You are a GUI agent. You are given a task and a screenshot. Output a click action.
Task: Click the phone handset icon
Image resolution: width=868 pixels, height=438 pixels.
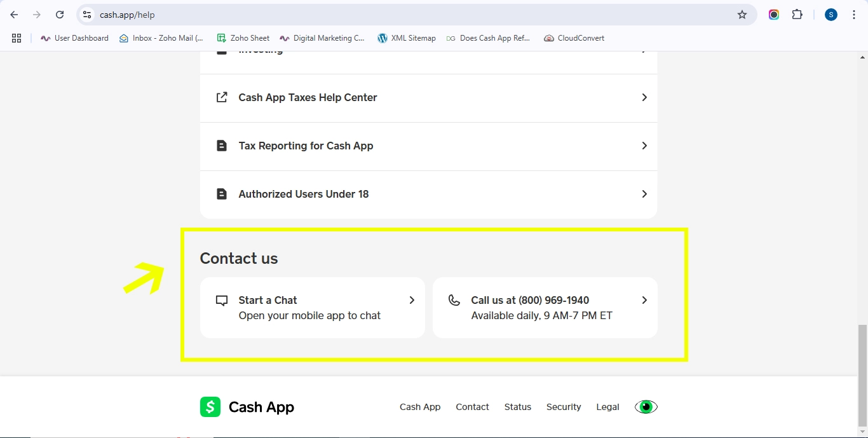(454, 300)
